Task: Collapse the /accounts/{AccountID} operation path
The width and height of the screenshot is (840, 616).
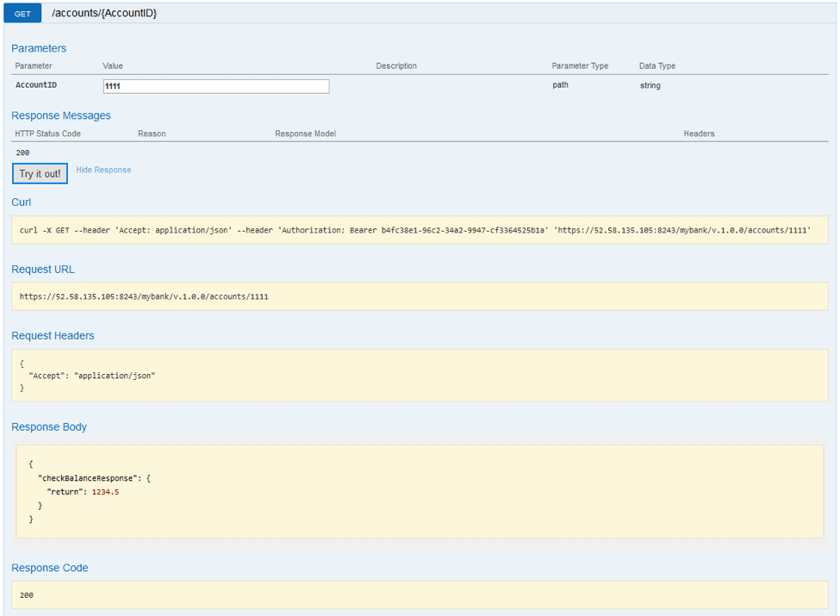Action: (104, 14)
